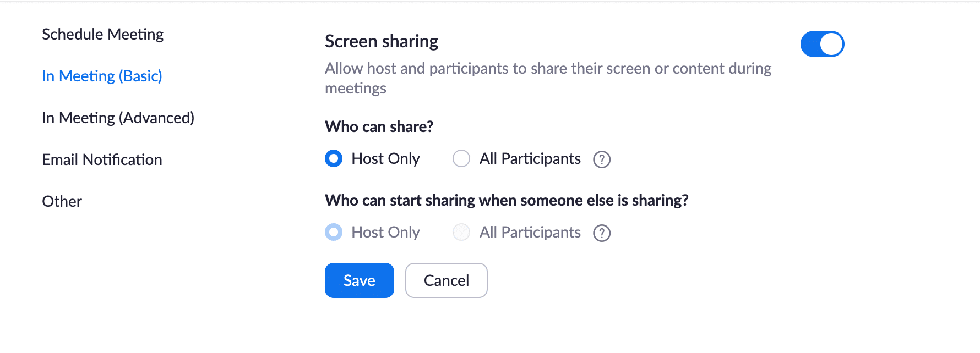980x353 pixels.
Task: Cancel the screen sharing changes
Action: click(x=447, y=280)
